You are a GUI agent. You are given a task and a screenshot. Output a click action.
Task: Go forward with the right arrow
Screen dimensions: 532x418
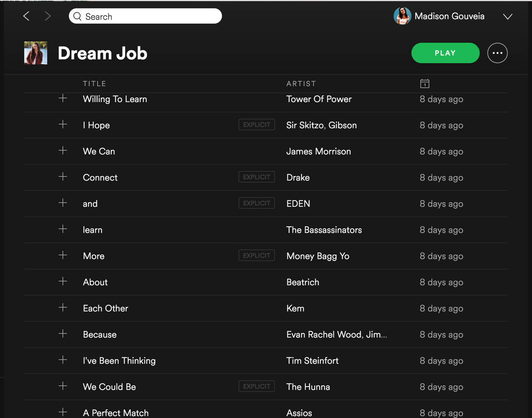48,16
